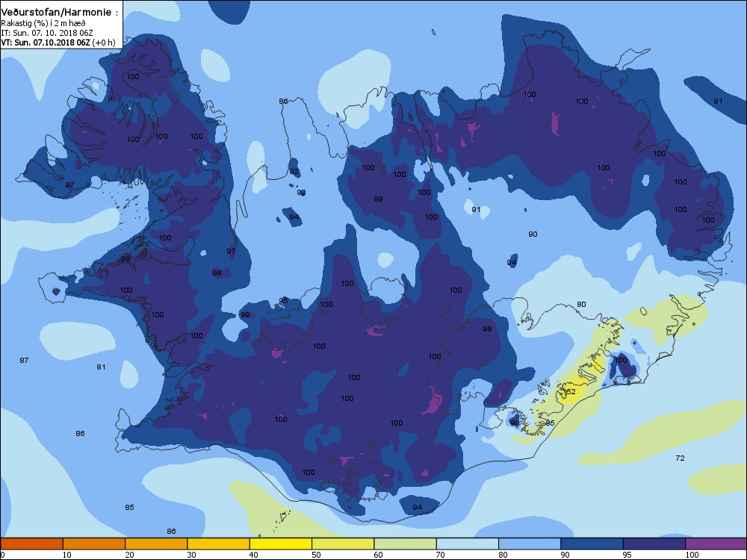Image resolution: width=747 pixels, height=560 pixels.
Task: Click the 'VT: Sun. 07.10.2018 06Z (+0 h)' line
Action: pos(58,43)
